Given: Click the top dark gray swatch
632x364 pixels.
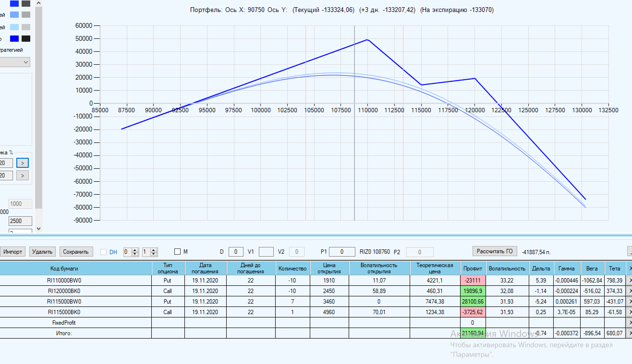Looking at the screenshot, I should (26, 4).
